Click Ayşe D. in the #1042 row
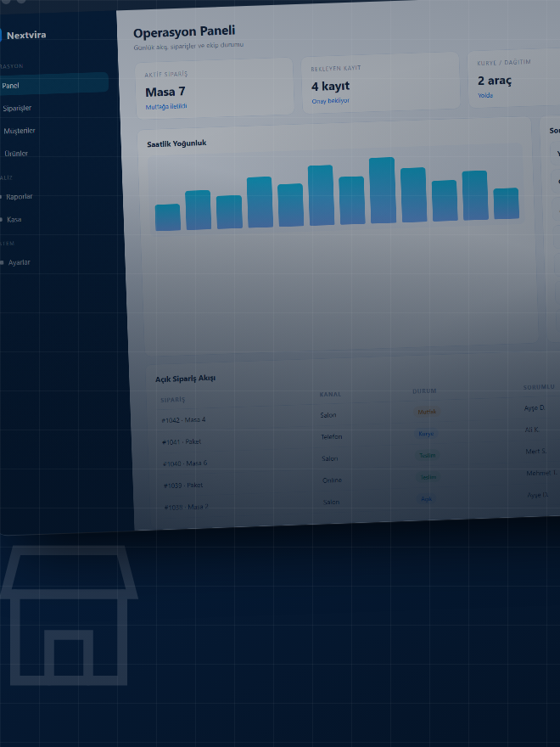The image size is (560, 747). [x=535, y=407]
